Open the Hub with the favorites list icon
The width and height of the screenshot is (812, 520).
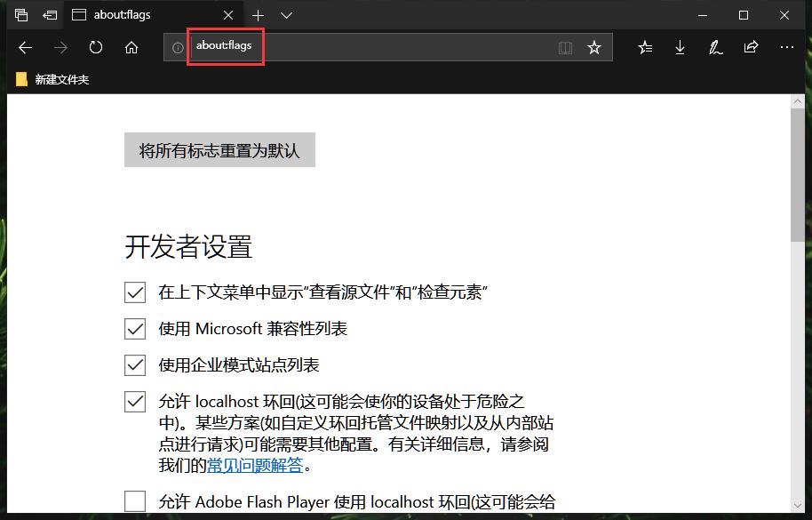coord(645,47)
